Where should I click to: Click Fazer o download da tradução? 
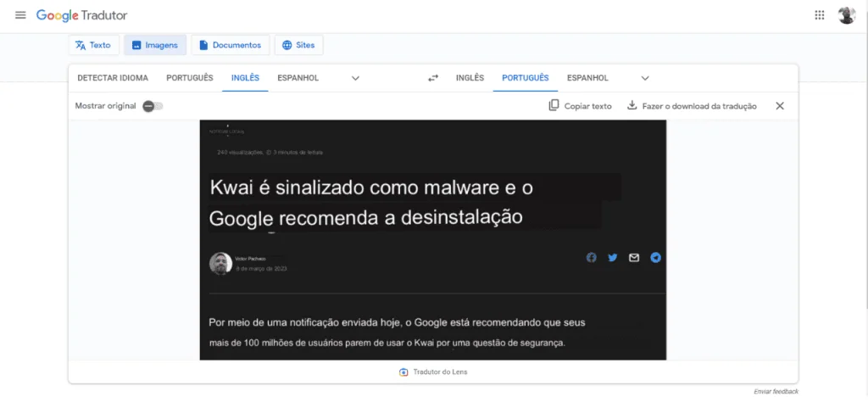692,106
